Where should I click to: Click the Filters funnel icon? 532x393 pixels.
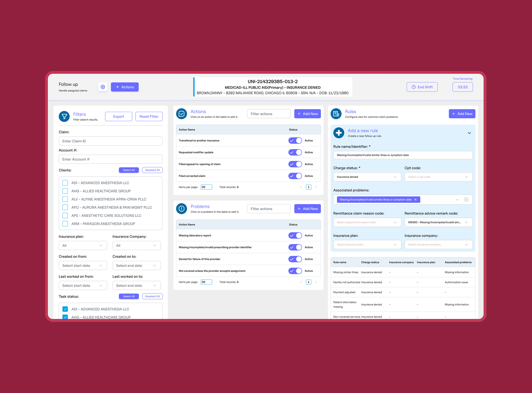tap(64, 117)
